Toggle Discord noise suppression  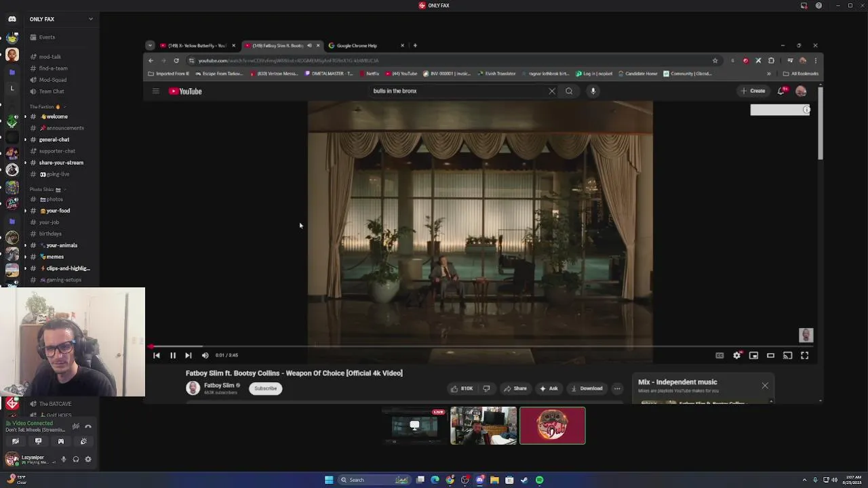[76, 426]
